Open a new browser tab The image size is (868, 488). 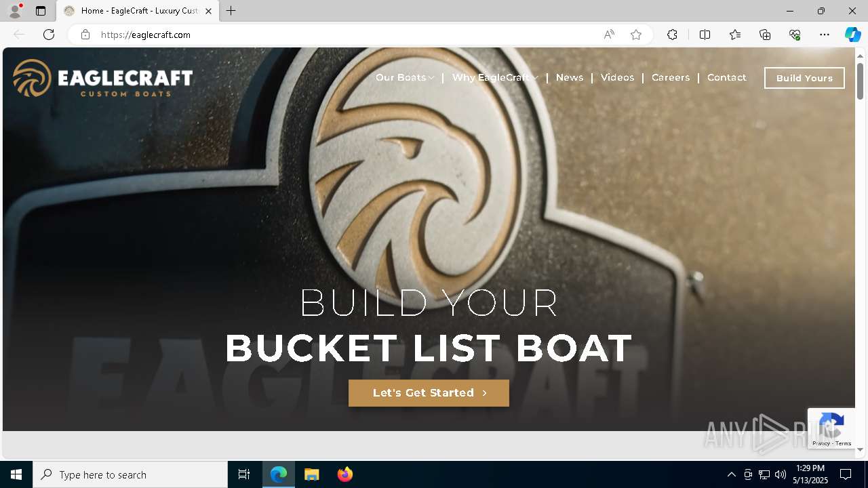(x=231, y=11)
